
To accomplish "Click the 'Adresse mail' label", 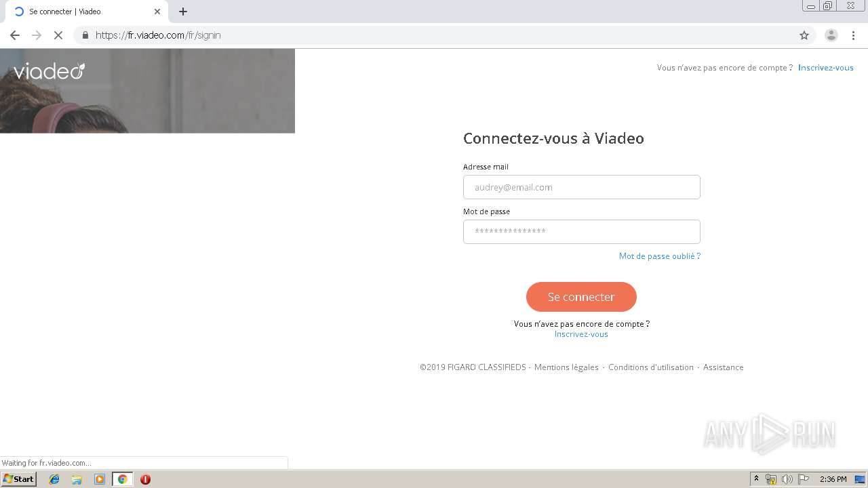I will [486, 167].
